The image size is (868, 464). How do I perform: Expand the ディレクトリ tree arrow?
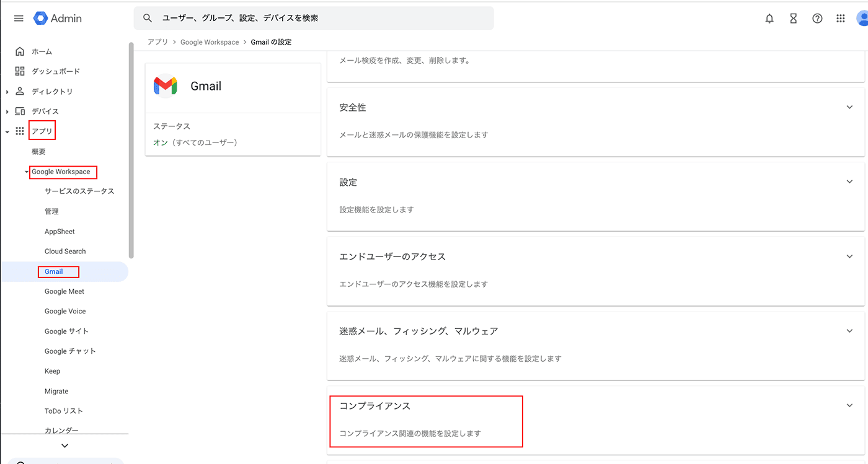click(x=7, y=92)
